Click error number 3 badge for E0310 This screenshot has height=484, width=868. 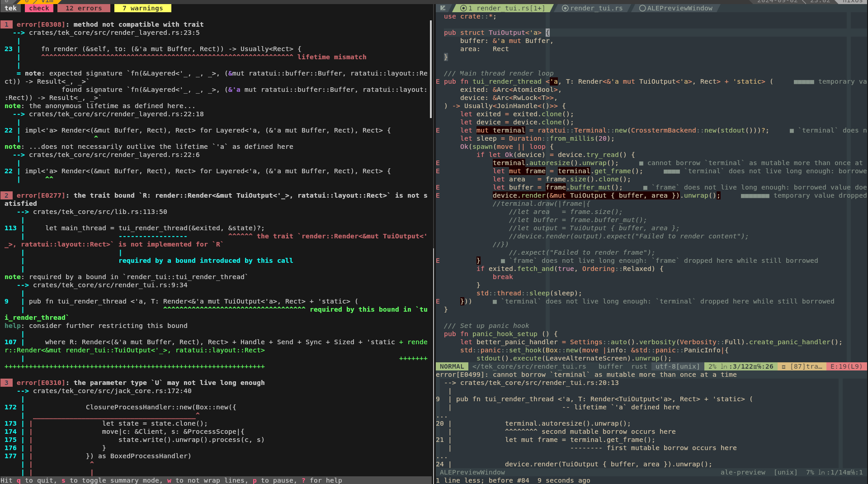tap(6, 383)
